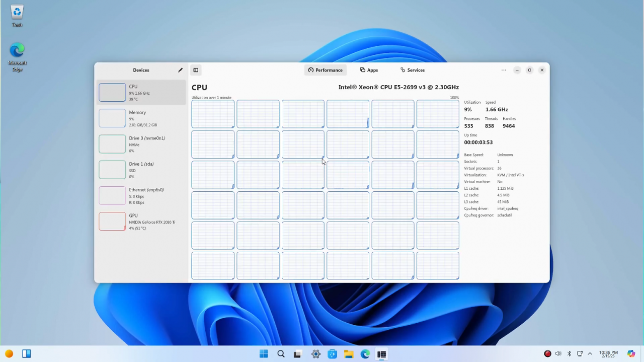Click the GPU red mini graph thumbnail
644x362 pixels.
112,222
